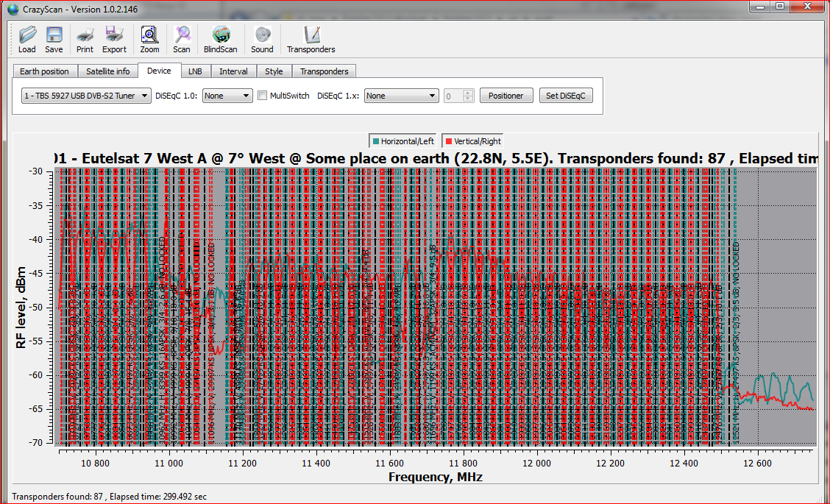The height and width of the screenshot is (504, 830).
Task: Click the DiSEqC number spinner field
Action: [x=453, y=96]
